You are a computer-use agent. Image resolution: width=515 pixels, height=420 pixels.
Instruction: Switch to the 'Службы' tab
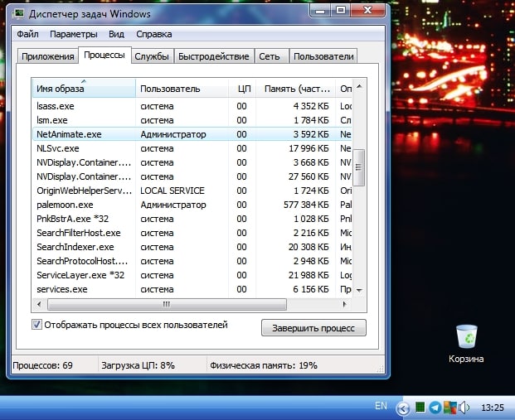pos(152,56)
